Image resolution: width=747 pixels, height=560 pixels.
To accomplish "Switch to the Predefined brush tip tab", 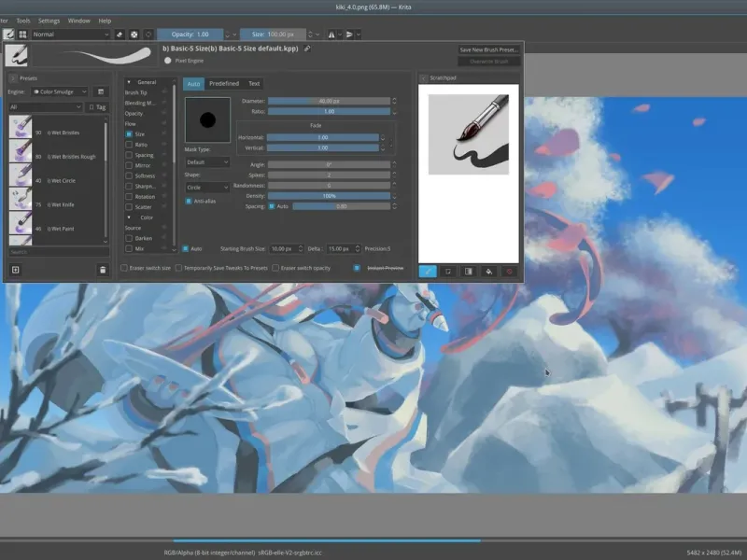I will (x=223, y=84).
